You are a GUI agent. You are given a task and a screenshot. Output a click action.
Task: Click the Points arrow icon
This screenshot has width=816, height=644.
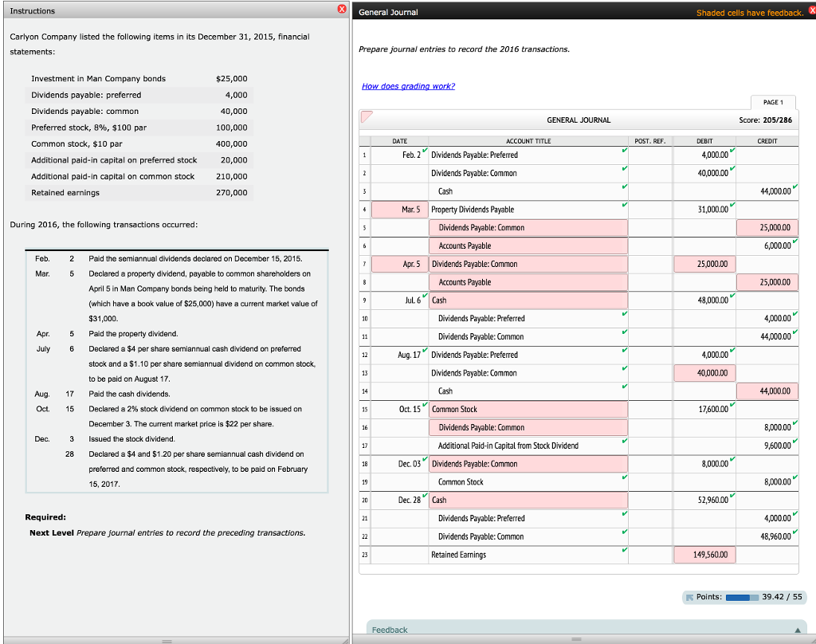point(689,597)
